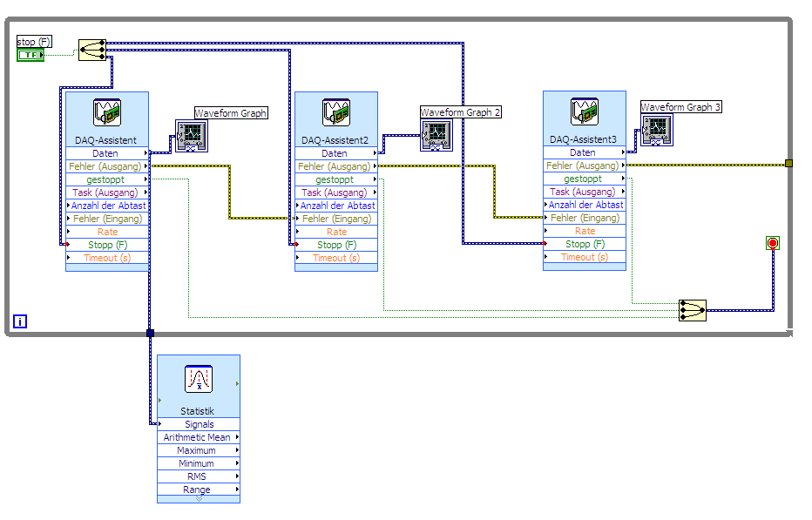The width and height of the screenshot is (812, 520).
Task: Select Signals input of Statistik
Action: click(x=199, y=424)
